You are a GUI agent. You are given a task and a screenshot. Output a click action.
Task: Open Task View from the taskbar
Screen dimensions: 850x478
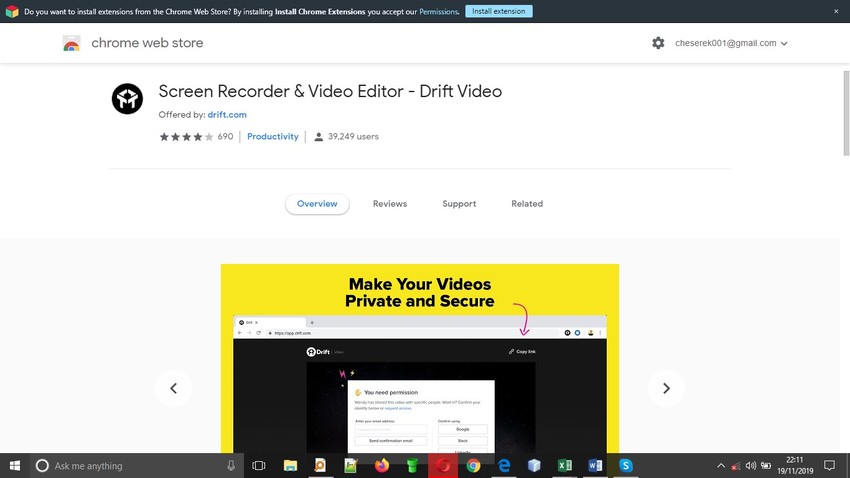259,466
